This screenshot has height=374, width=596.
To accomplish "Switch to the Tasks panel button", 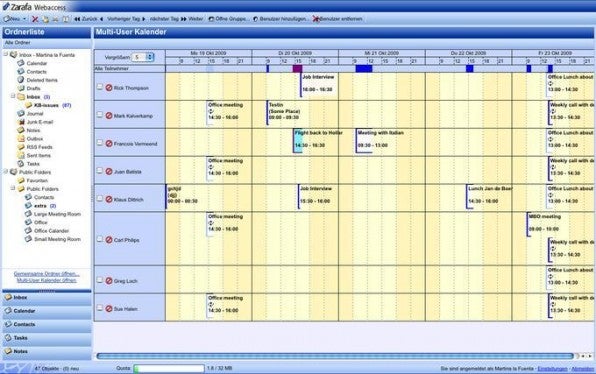I will [47, 338].
